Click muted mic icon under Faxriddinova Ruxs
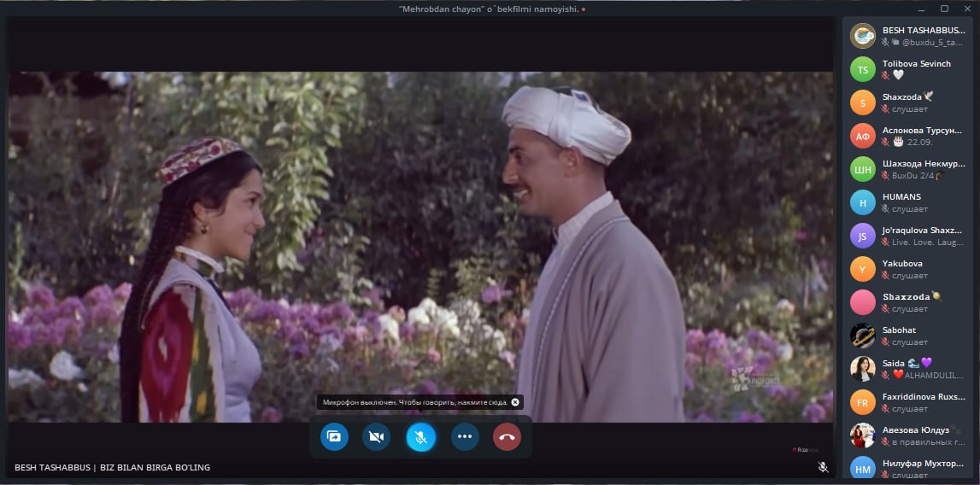Viewport: 980px width, 485px height. (885, 409)
